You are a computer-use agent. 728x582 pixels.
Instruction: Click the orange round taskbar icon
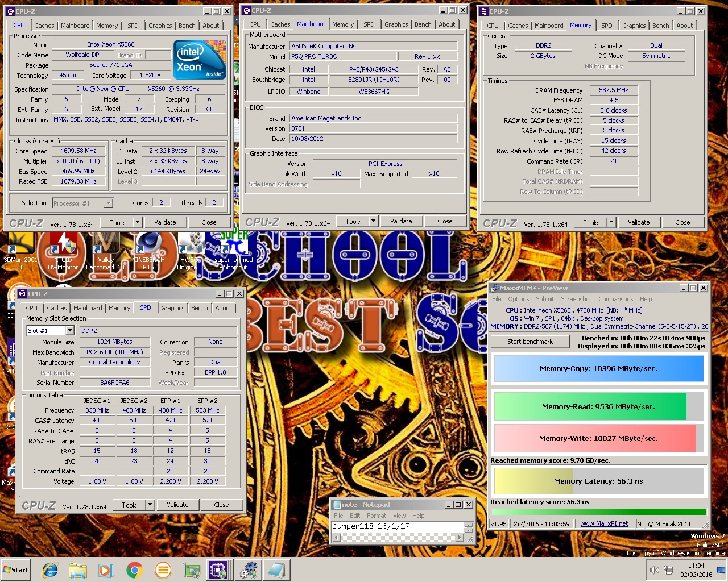[163, 570]
